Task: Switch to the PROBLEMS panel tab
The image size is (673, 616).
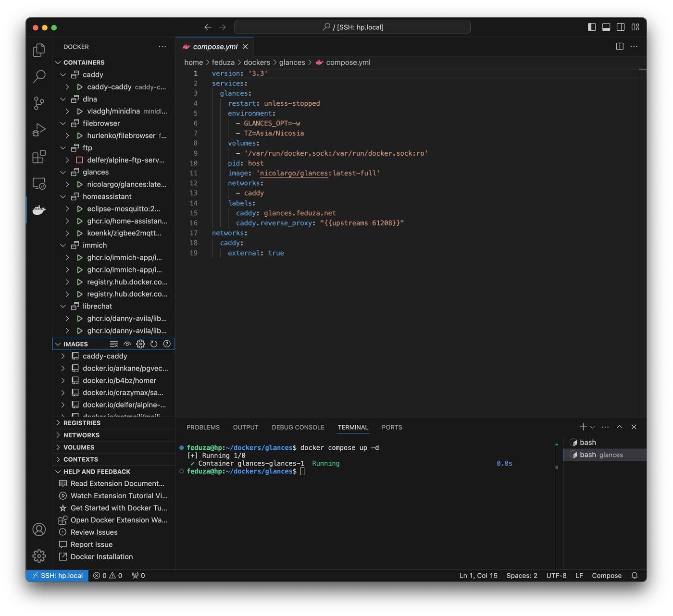Action: 203,427
